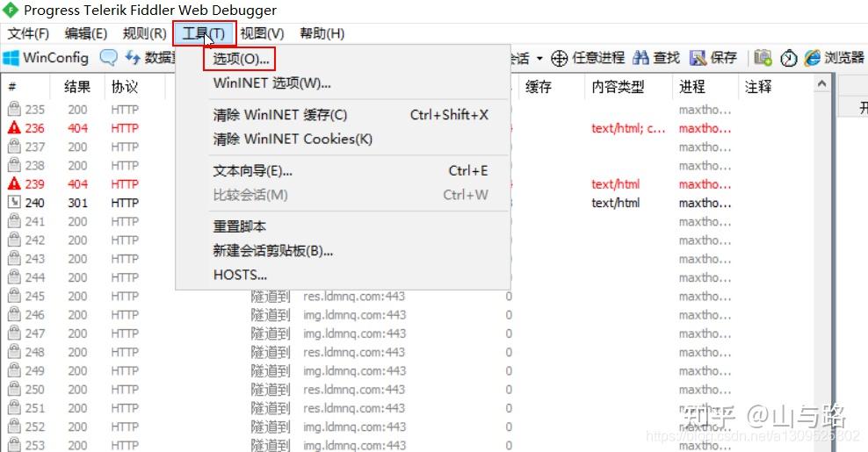
Task: Click the timer stopwatch icon
Action: coord(789,58)
